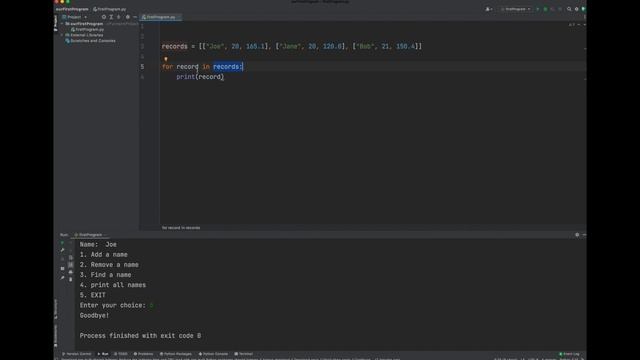Select the FirstProgram run tab

pyautogui.click(x=90, y=235)
